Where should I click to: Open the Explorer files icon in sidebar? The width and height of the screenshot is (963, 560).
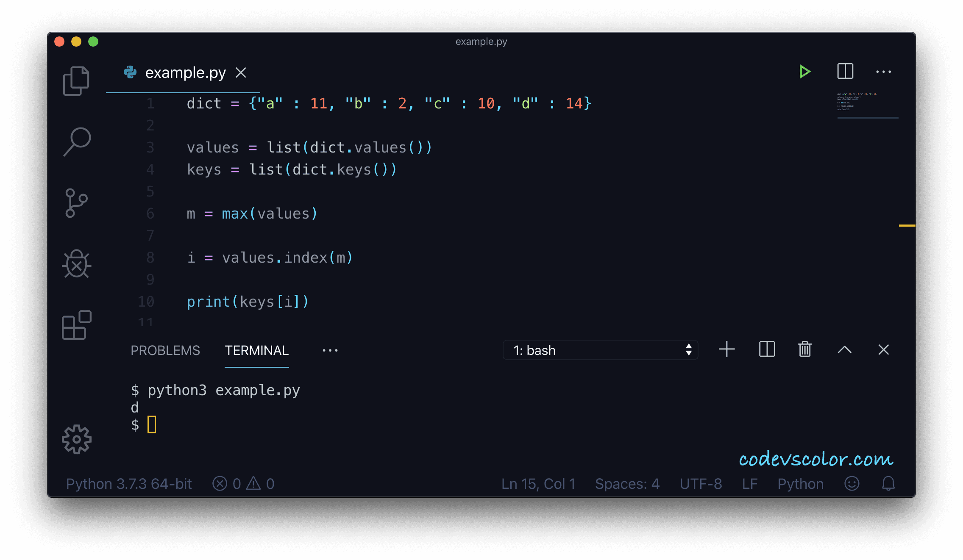click(x=76, y=80)
